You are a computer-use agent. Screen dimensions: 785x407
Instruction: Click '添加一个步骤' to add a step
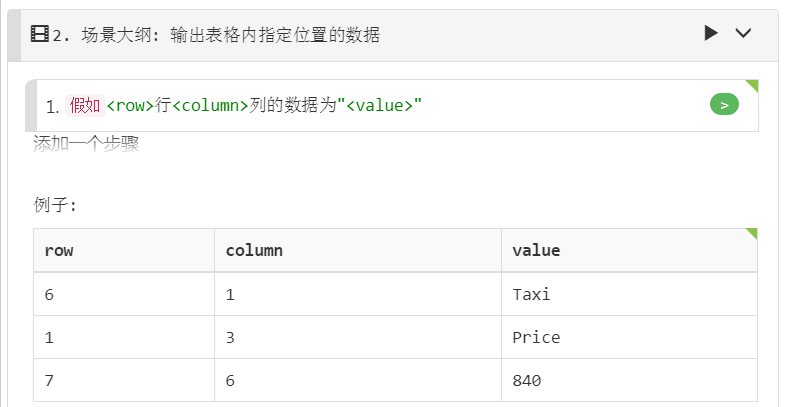pos(86,144)
